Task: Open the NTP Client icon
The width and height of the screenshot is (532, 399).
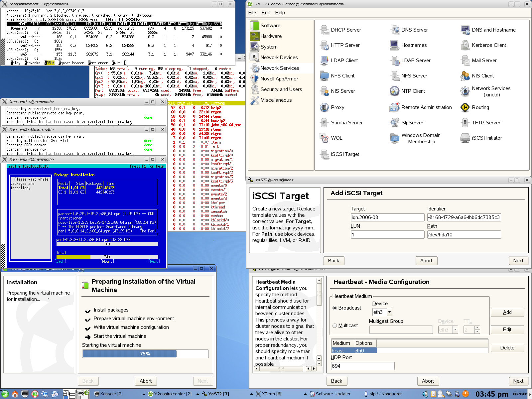Action: 395,91
